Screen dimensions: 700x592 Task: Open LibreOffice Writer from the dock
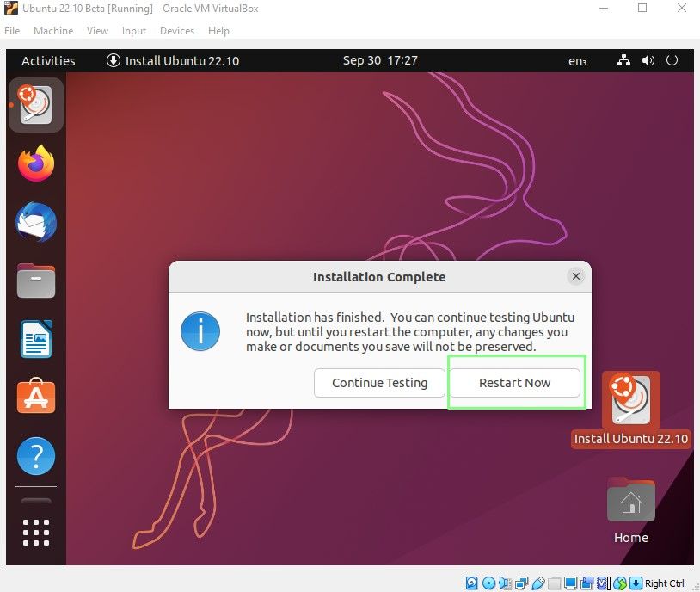[35, 339]
